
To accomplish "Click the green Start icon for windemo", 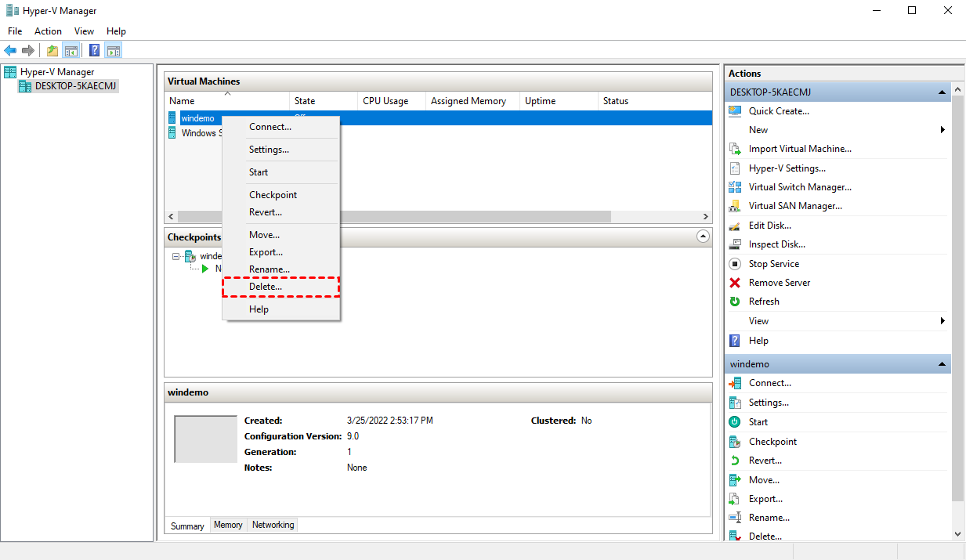I will [735, 422].
